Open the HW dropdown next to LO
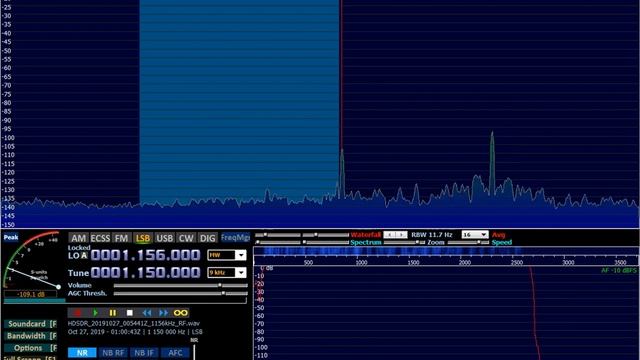 [227, 255]
